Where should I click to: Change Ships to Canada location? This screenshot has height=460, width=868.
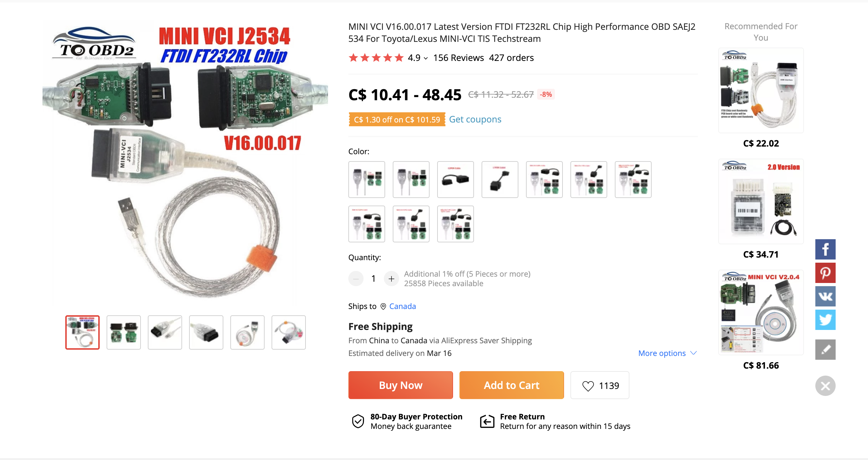click(x=402, y=306)
